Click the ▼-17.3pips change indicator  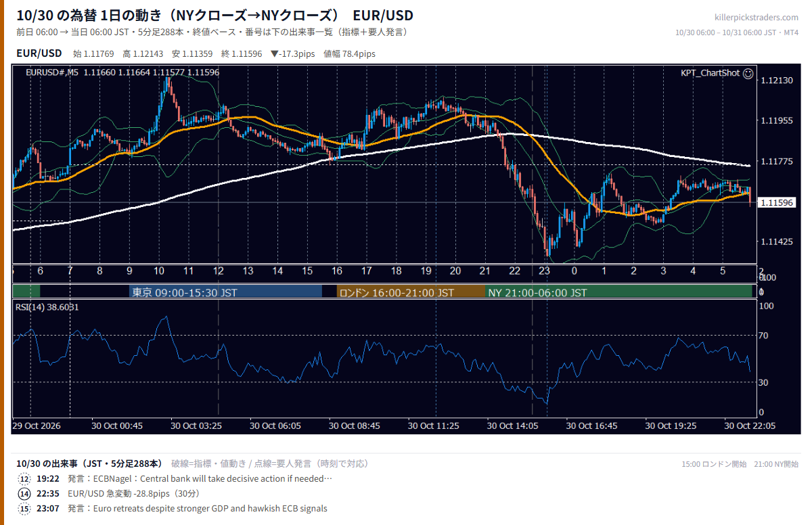pos(294,53)
